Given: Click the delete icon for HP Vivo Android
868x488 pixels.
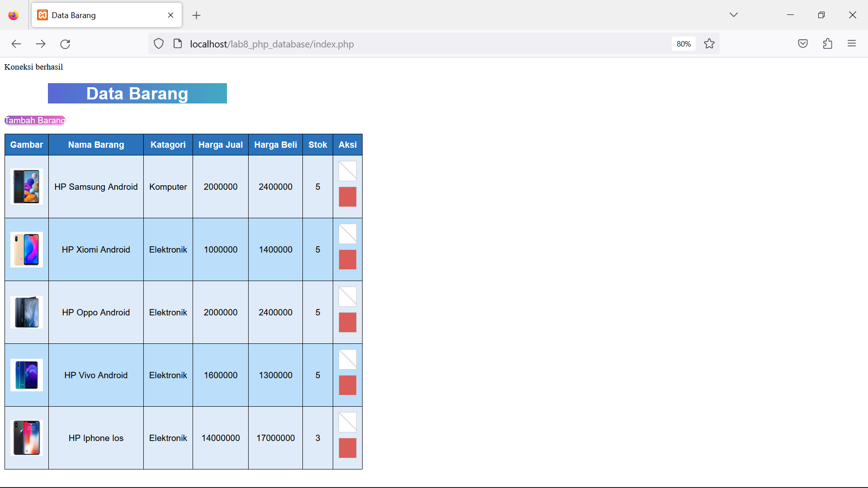Looking at the screenshot, I should click(x=347, y=385).
